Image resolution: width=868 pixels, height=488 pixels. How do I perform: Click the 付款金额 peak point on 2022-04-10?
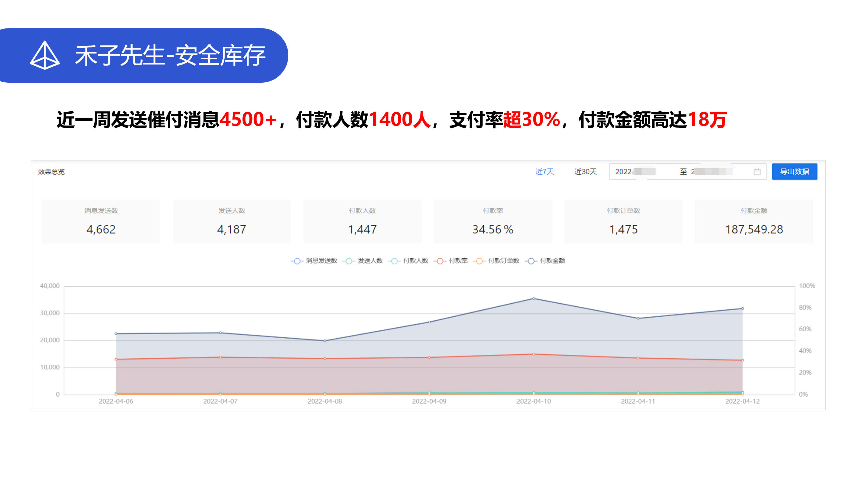[x=534, y=298]
